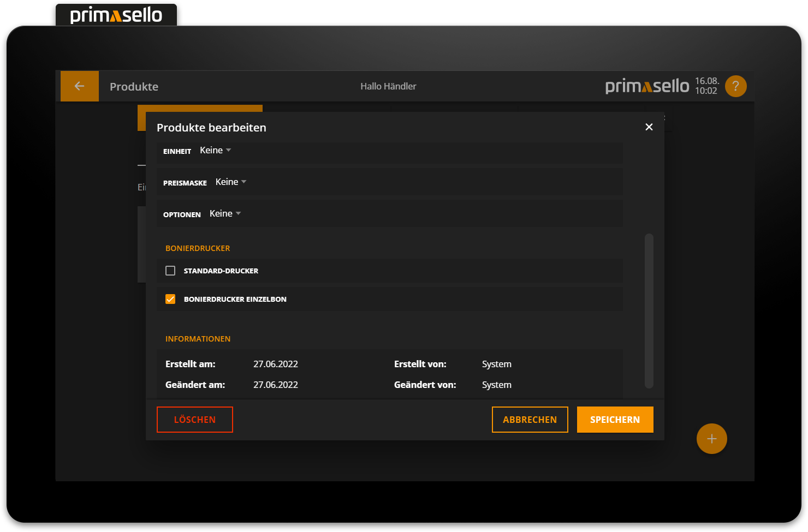The width and height of the screenshot is (808, 532).
Task: Open help via the question mark icon
Action: (735, 86)
